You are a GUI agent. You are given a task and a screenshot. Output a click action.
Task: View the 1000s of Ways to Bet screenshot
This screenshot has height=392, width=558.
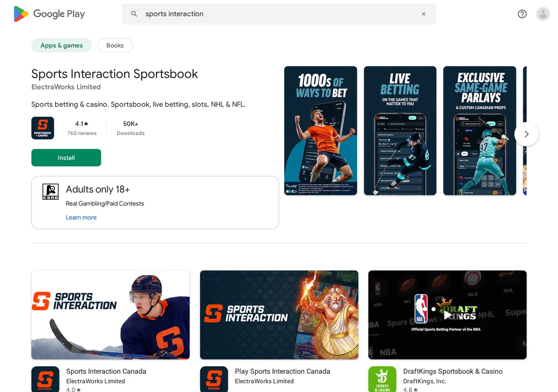point(321,130)
